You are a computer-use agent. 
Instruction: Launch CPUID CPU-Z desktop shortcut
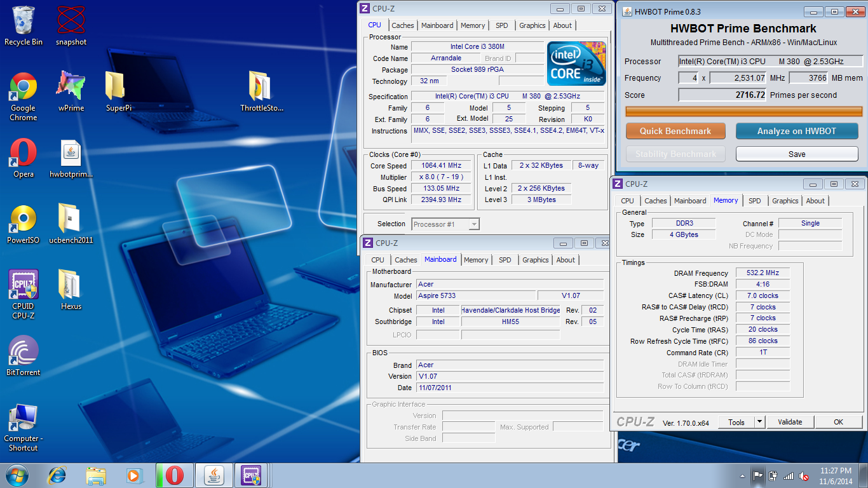(x=24, y=295)
